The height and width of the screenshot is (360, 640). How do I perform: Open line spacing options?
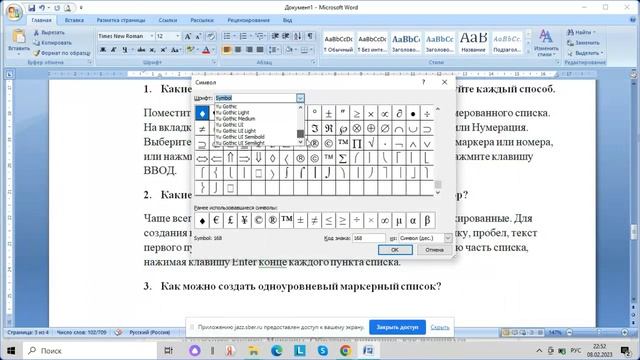coord(273,50)
